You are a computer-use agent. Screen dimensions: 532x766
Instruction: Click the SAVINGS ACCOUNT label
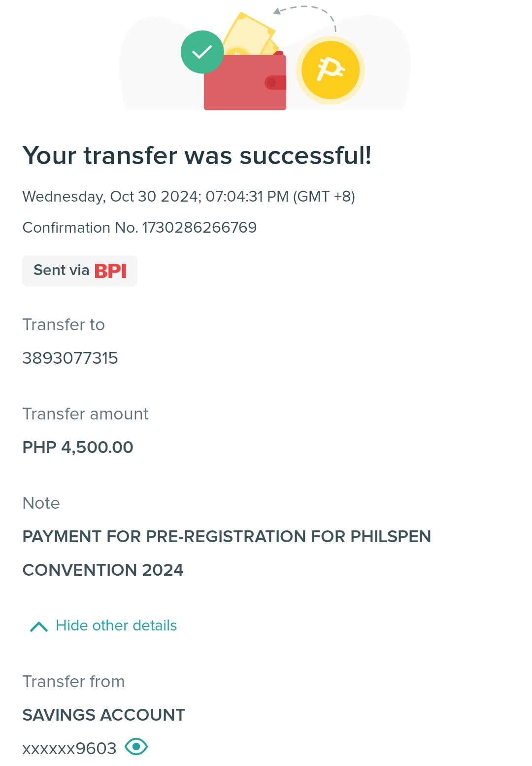click(x=104, y=715)
